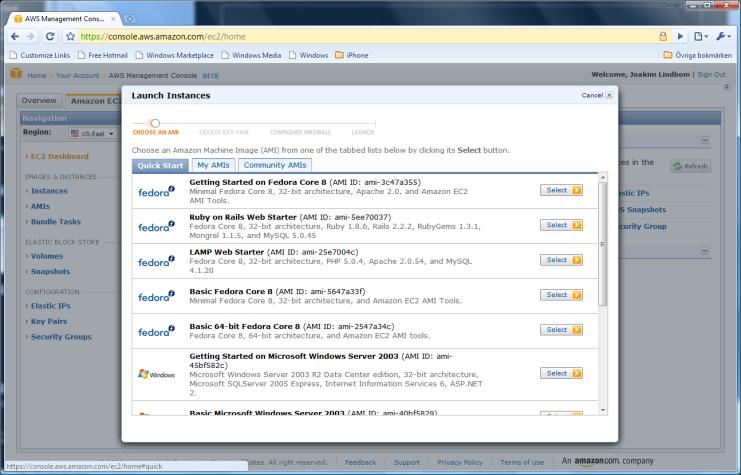Open the Feedback footer link
The width and height of the screenshot is (741, 475).
click(x=361, y=462)
